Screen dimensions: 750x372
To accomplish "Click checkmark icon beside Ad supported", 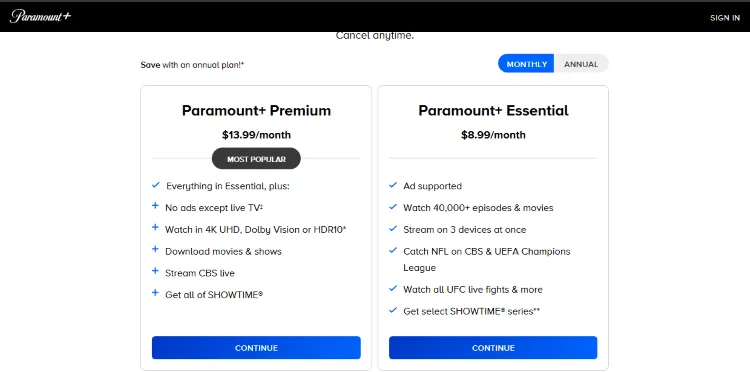I will pyautogui.click(x=393, y=185).
